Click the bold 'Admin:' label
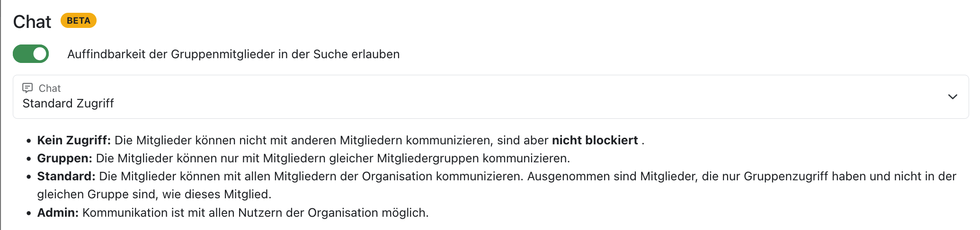This screenshot has width=980, height=230. tap(58, 213)
